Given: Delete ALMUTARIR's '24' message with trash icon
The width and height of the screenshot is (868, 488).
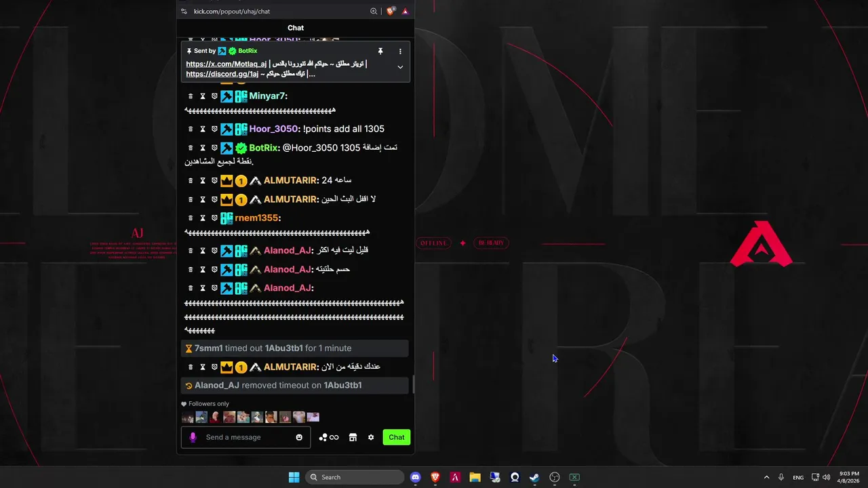Looking at the screenshot, I should point(191,181).
